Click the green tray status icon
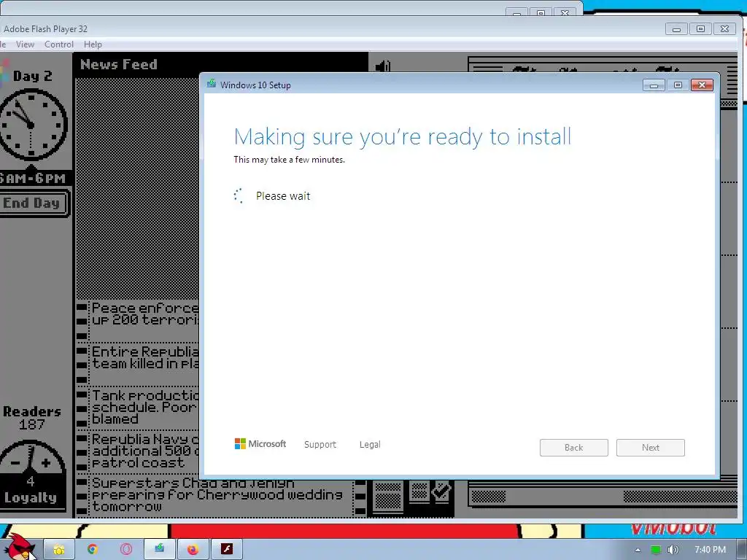This screenshot has height=560, width=747. (656, 550)
